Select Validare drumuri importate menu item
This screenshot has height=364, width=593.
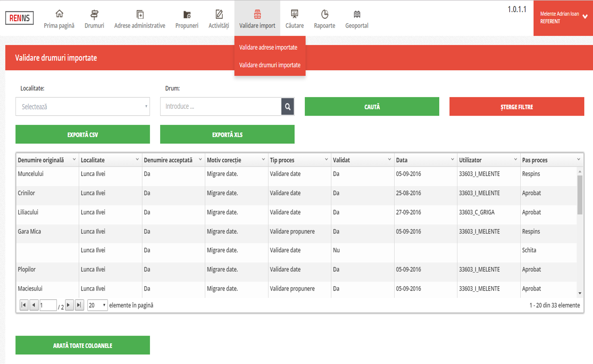pos(270,65)
